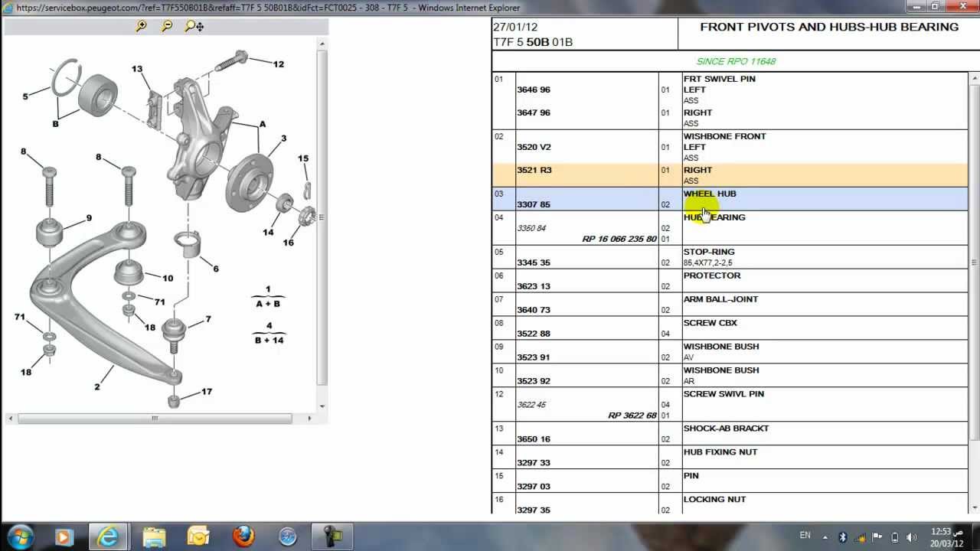Select hub fixing nut part 3297 33
Viewport: 980px width, 551px height.
(x=534, y=463)
